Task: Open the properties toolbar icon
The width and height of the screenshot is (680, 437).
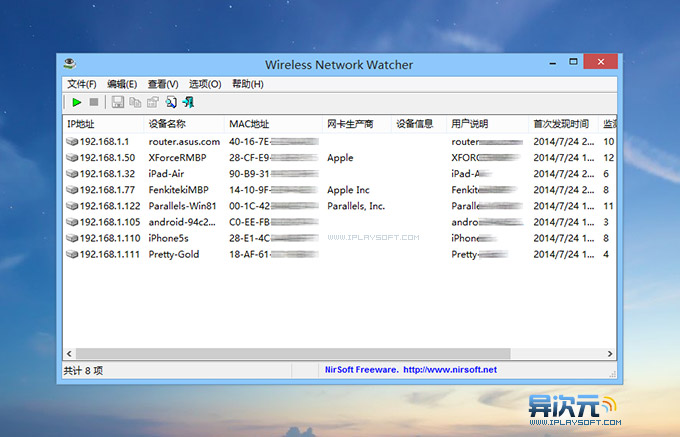Action: pyautogui.click(x=153, y=102)
